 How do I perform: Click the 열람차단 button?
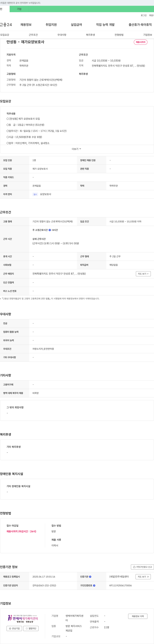31,628
